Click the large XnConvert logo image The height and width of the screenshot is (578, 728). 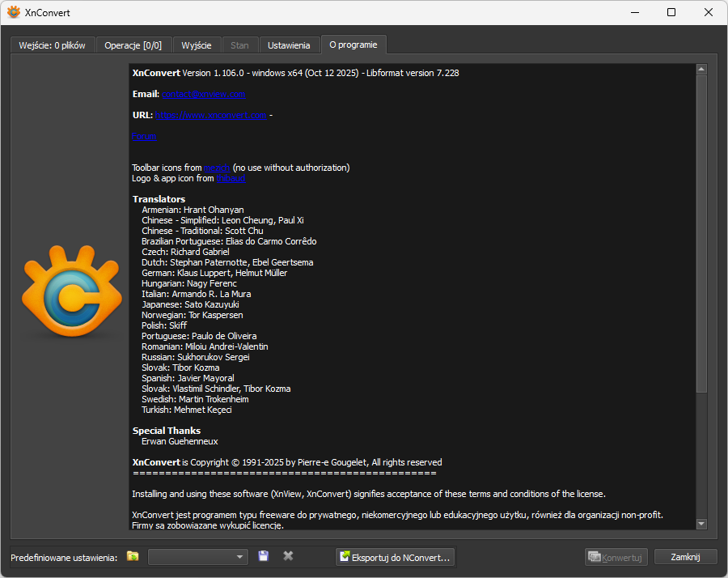(72, 291)
